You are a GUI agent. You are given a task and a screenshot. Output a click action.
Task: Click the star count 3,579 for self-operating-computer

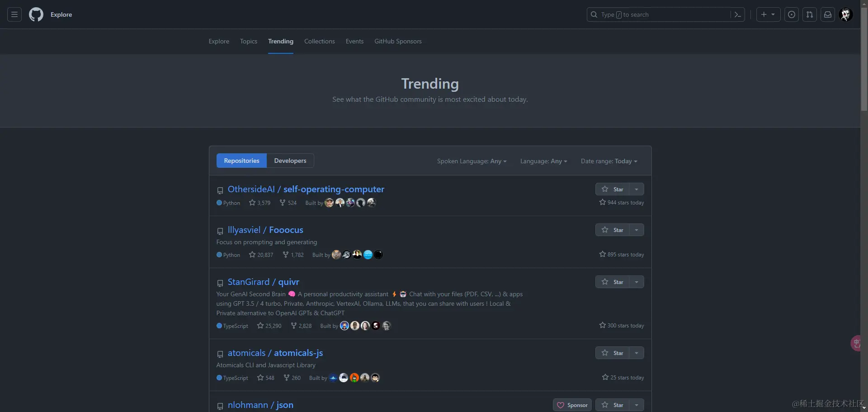tap(259, 203)
